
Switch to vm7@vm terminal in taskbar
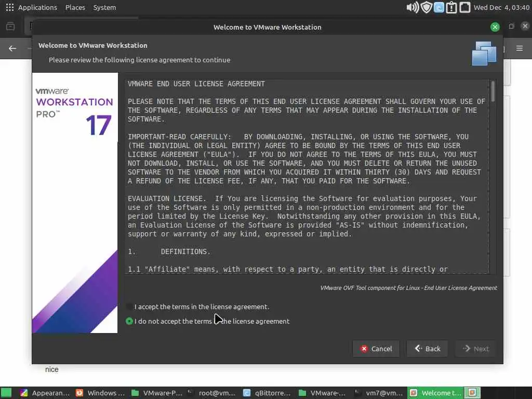pyautogui.click(x=379, y=393)
